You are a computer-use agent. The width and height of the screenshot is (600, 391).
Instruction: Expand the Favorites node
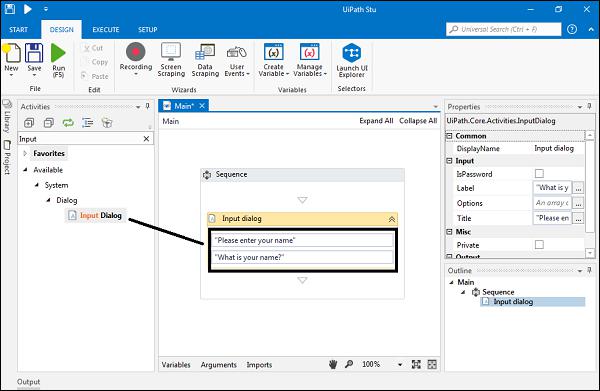tap(25, 153)
